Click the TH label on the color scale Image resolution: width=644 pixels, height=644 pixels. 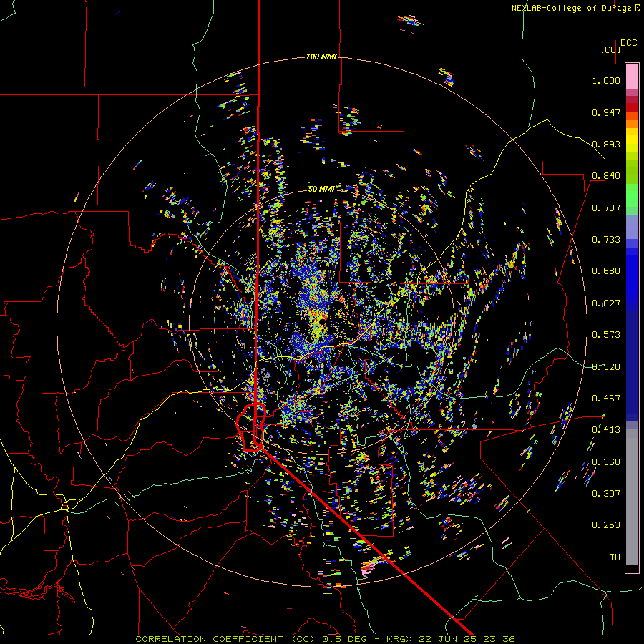615,557
